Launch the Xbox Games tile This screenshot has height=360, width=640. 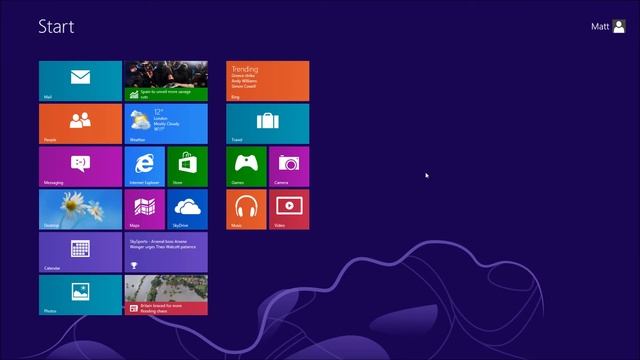(246, 167)
